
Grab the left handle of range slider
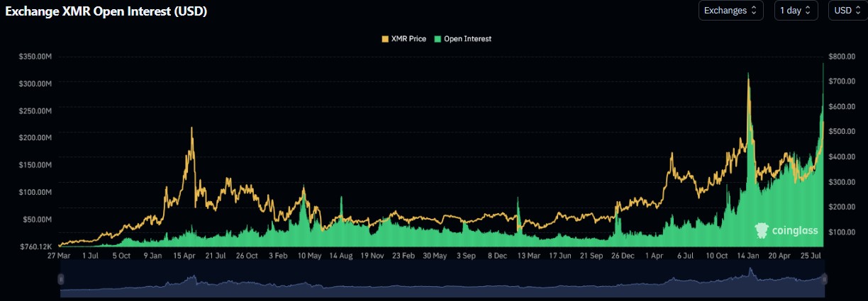[x=61, y=280]
